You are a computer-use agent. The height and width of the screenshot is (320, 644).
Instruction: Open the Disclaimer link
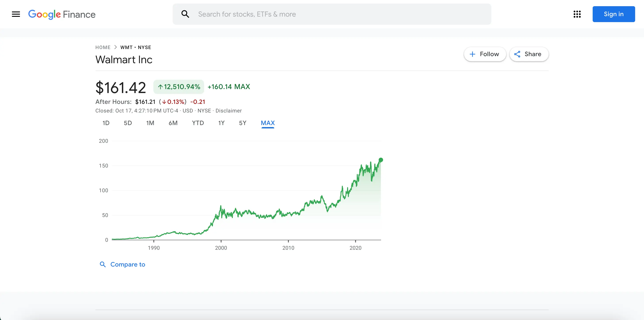pyautogui.click(x=229, y=110)
